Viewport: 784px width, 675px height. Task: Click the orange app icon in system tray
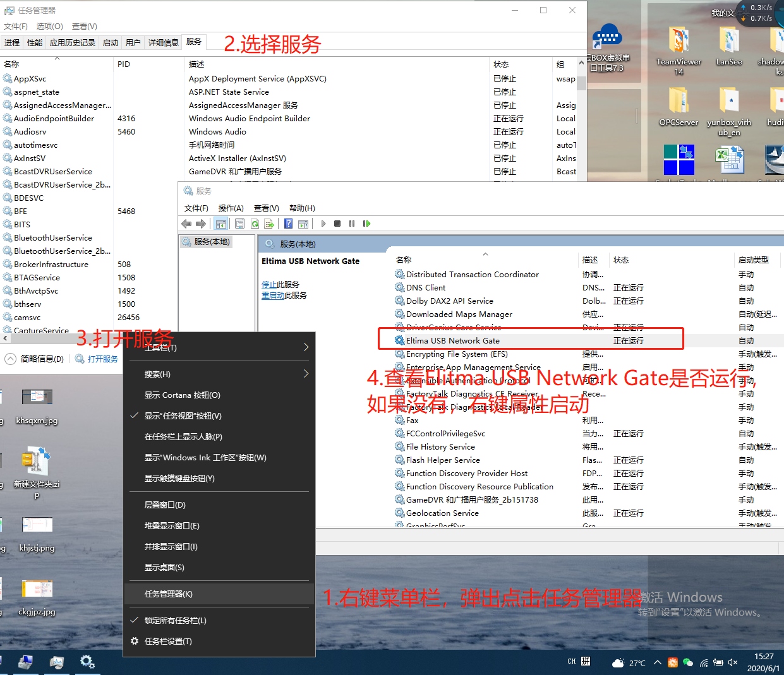pyautogui.click(x=672, y=662)
